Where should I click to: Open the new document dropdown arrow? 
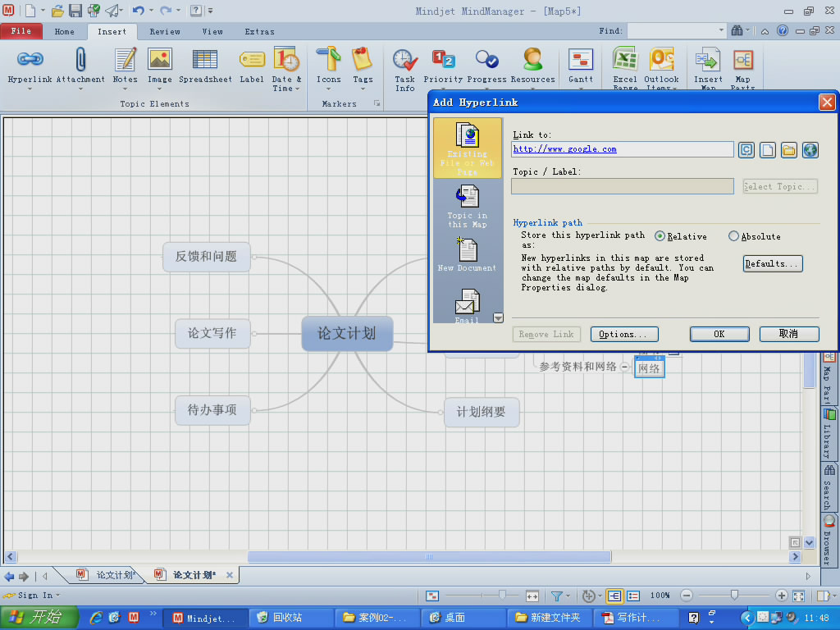pos(43,10)
